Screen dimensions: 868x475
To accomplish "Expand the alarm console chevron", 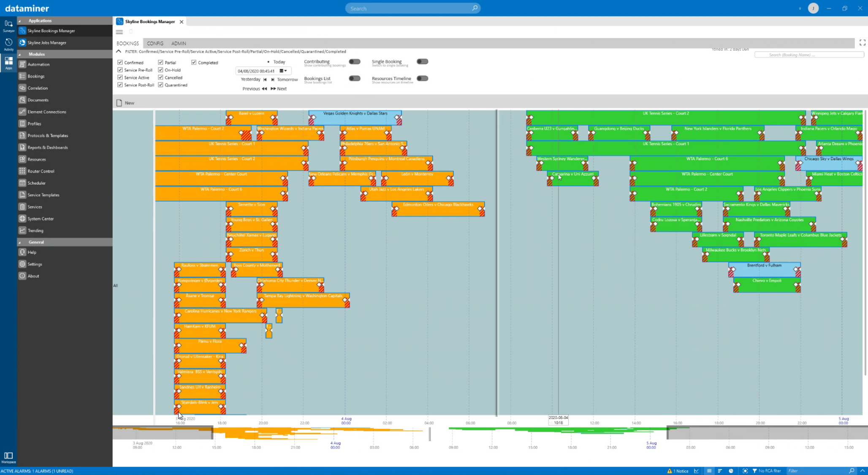I will [862, 471].
